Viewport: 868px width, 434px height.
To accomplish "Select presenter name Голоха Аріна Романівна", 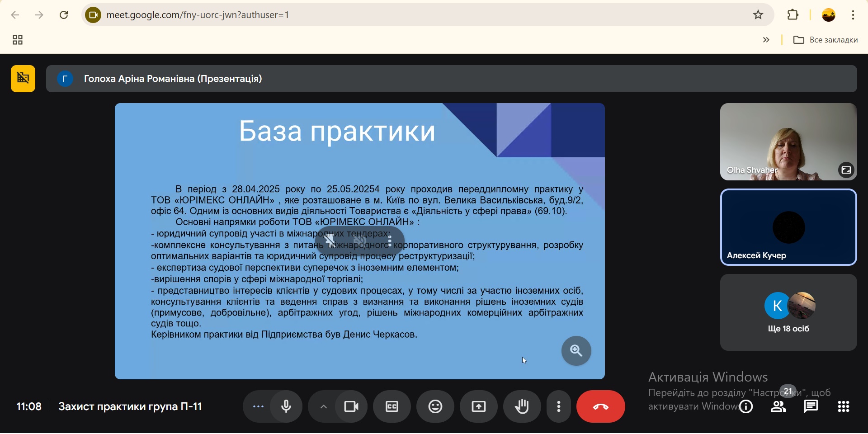I will 173,79.
